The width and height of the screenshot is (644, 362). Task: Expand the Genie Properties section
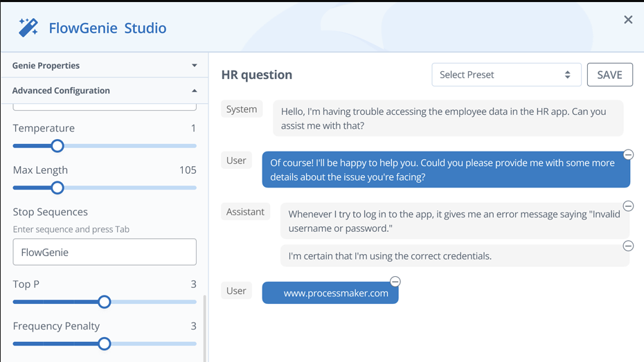105,65
